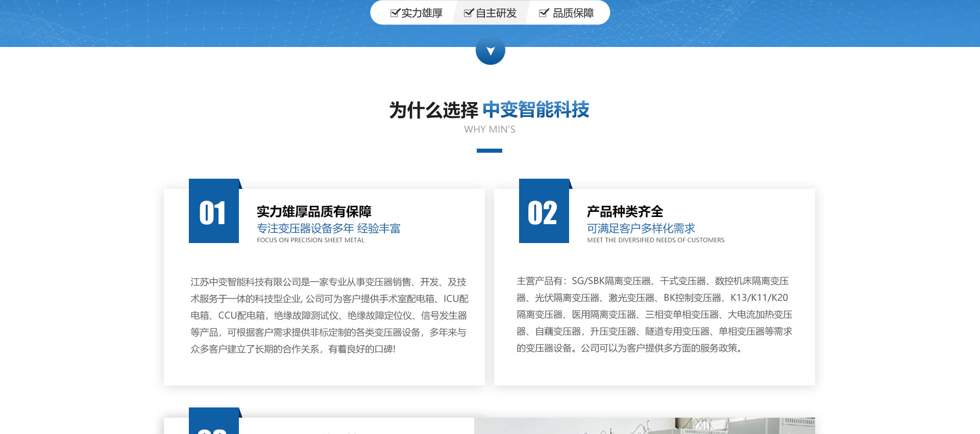980x434 pixels.
Task: Click heading 为什么选择 中变智能科技
Action: pos(489,110)
